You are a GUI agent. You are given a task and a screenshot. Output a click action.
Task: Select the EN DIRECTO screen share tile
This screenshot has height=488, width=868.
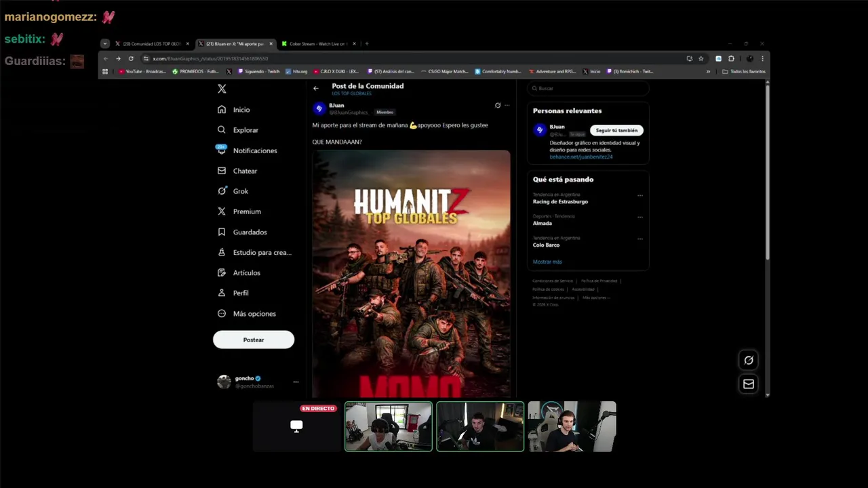pos(296,426)
